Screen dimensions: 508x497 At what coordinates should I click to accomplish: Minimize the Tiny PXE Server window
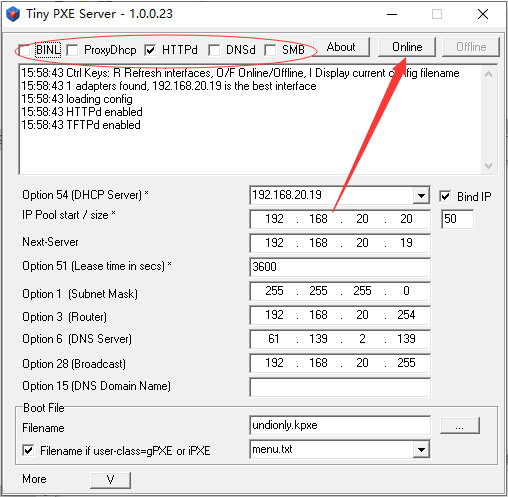point(392,14)
